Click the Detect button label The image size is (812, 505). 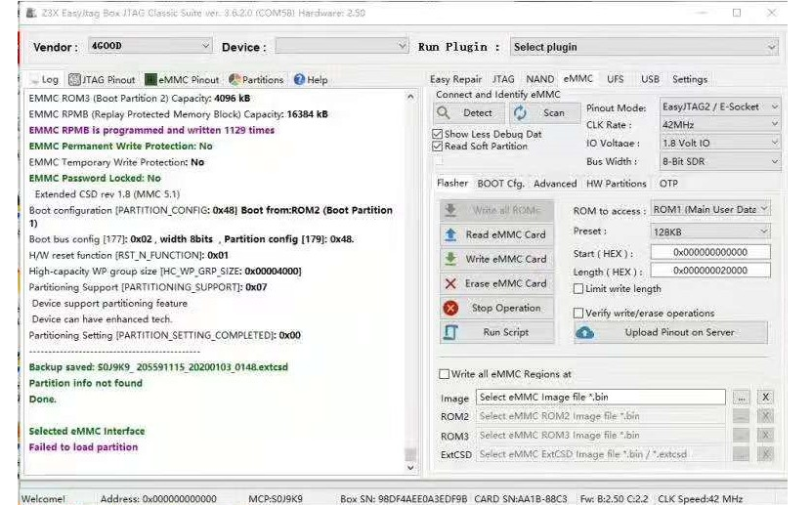[478, 112]
